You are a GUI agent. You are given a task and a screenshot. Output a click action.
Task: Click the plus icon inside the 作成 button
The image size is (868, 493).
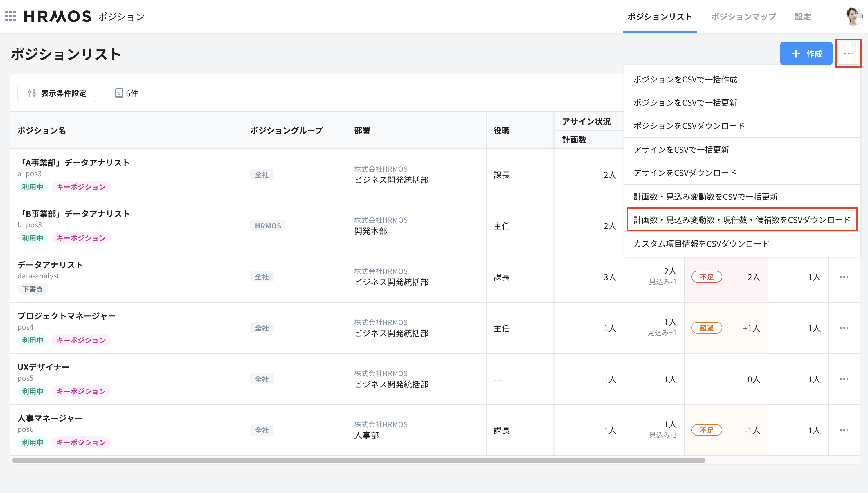click(795, 53)
